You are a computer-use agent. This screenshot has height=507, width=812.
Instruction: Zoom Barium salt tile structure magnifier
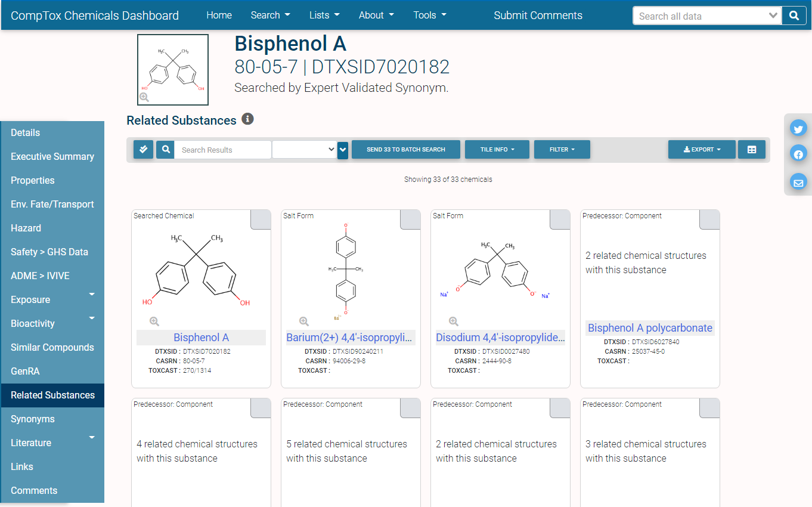(304, 321)
